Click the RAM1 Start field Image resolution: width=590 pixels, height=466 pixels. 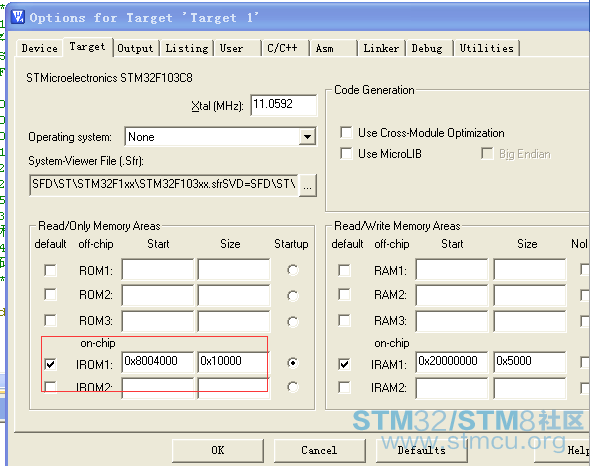[452, 269]
